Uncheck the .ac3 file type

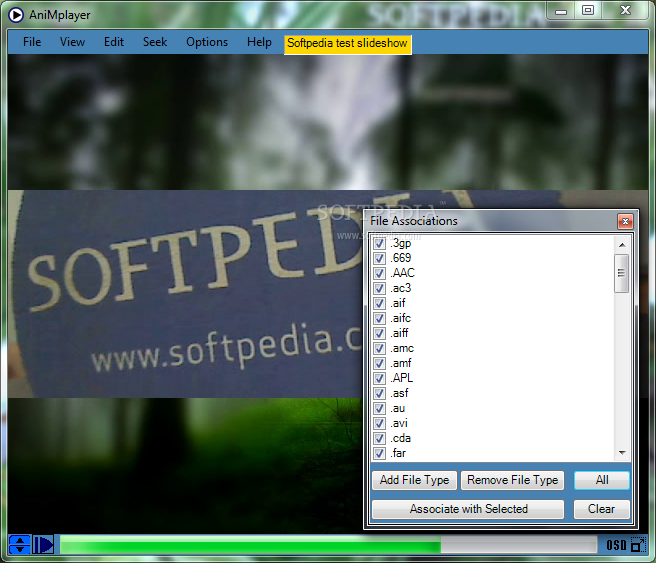pyautogui.click(x=379, y=289)
